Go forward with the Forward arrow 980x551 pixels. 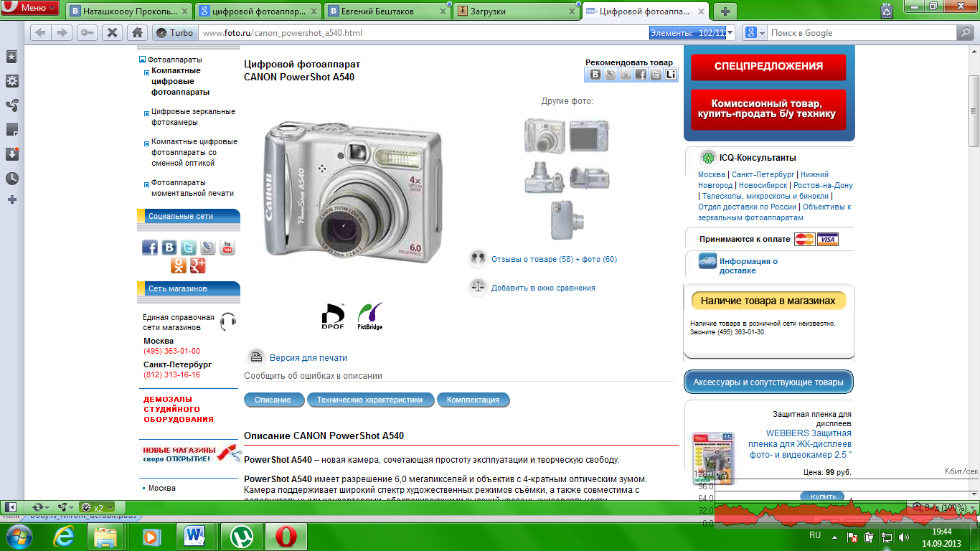coord(62,33)
